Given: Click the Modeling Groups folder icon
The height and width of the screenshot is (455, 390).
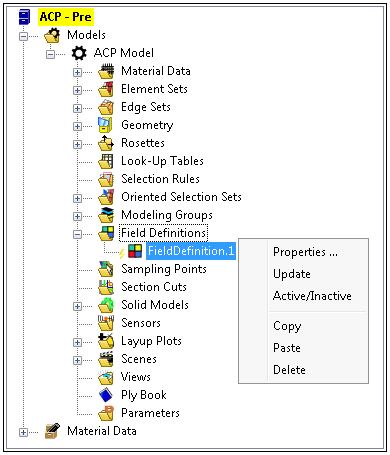Looking at the screenshot, I should click(106, 215).
